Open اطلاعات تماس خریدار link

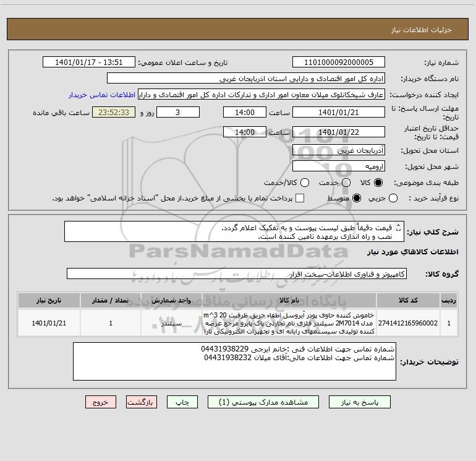click(102, 95)
